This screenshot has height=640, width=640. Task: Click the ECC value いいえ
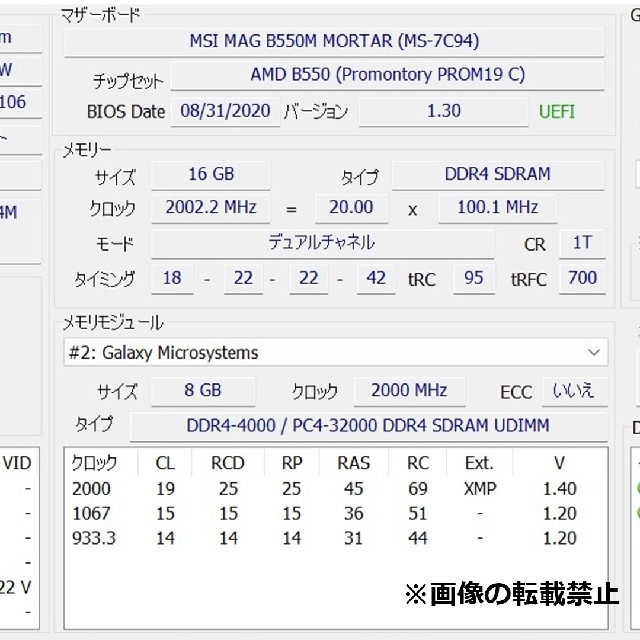574,391
